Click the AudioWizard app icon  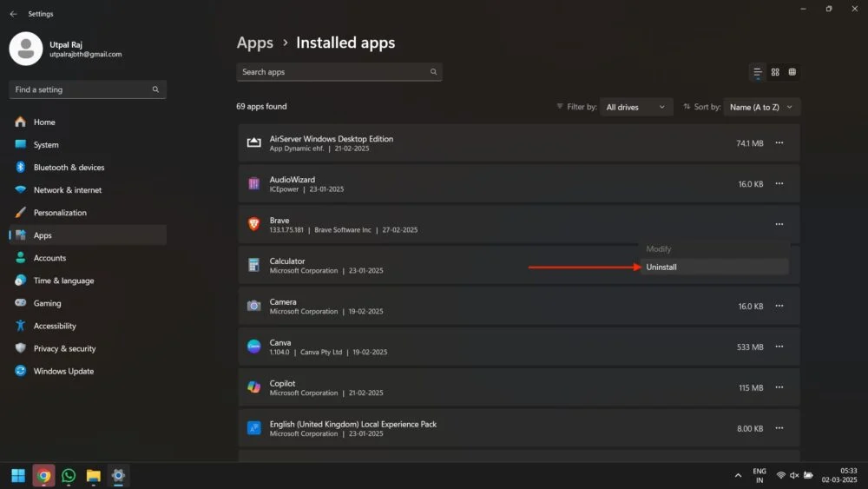[x=253, y=184]
